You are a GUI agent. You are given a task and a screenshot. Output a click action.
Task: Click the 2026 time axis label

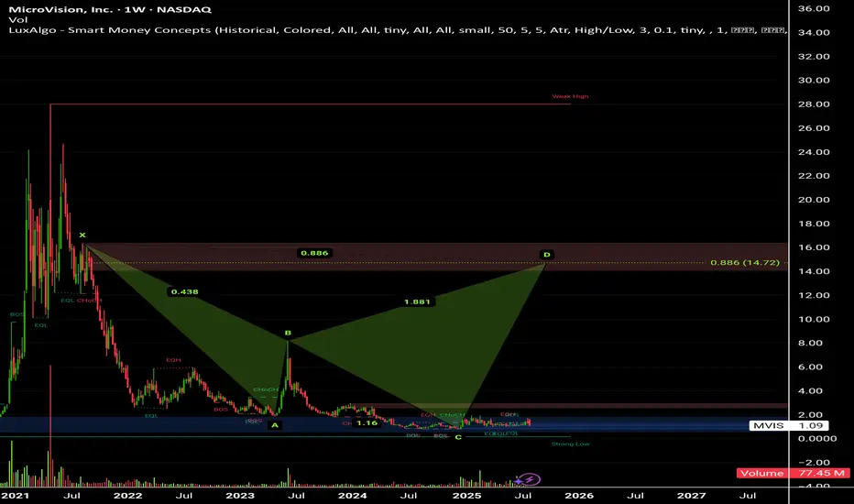[x=579, y=496]
